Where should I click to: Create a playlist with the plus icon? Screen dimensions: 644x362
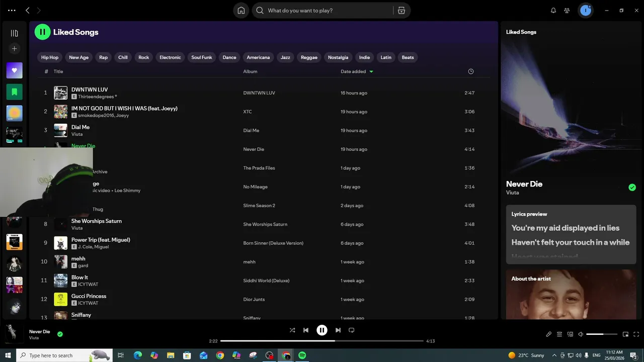[14, 49]
